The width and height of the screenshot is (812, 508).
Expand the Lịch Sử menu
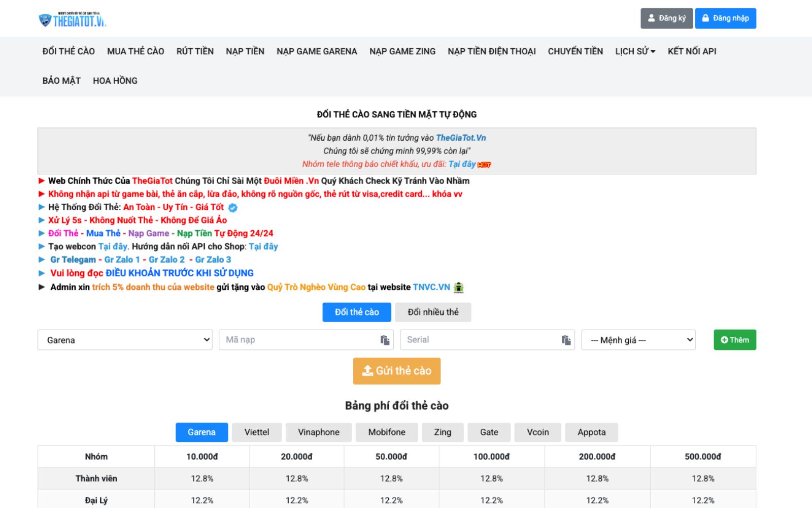click(x=634, y=51)
